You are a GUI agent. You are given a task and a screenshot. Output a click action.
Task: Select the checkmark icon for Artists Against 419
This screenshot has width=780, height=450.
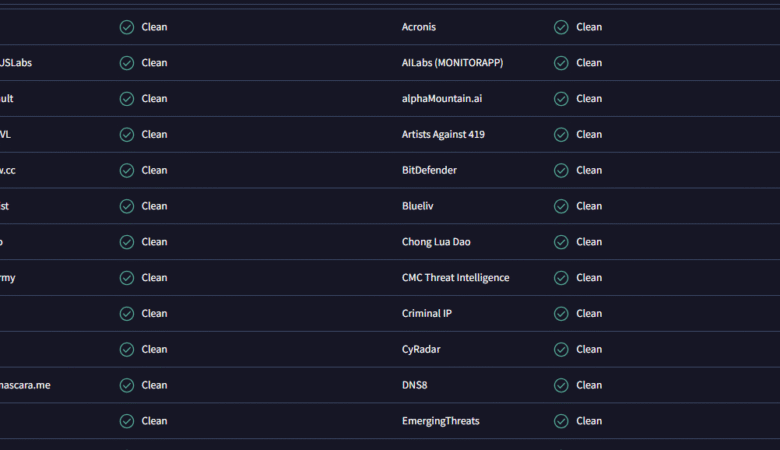point(561,135)
